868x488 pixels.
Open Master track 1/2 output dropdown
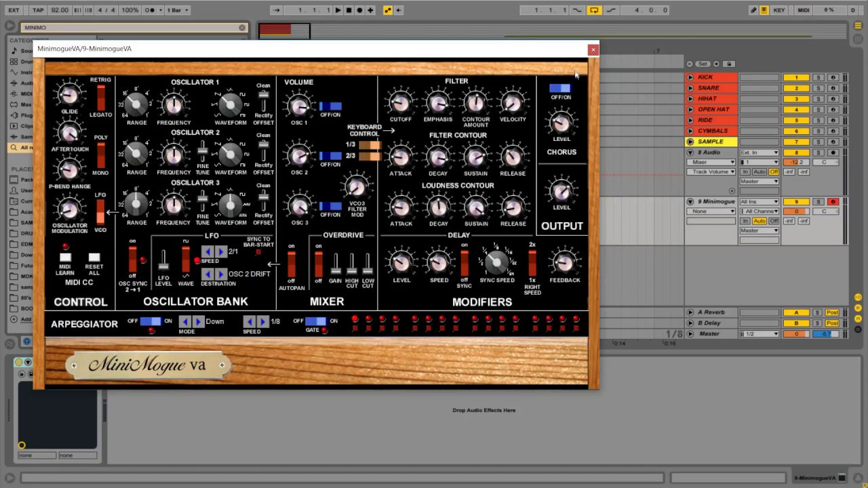(x=759, y=334)
